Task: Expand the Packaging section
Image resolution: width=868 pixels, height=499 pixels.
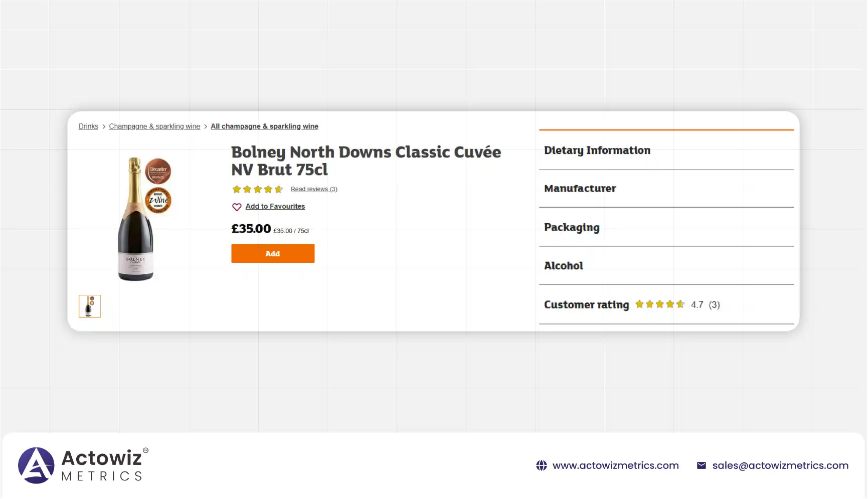Action: point(572,227)
